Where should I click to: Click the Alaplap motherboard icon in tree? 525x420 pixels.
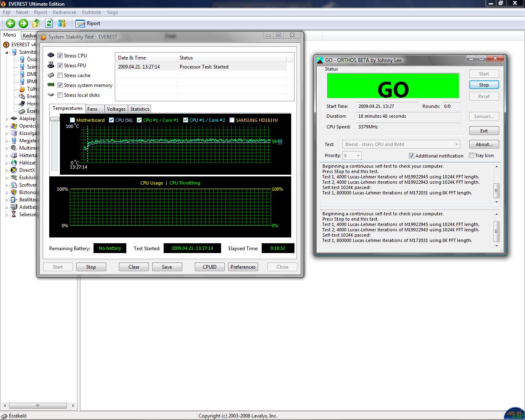[x=14, y=119]
